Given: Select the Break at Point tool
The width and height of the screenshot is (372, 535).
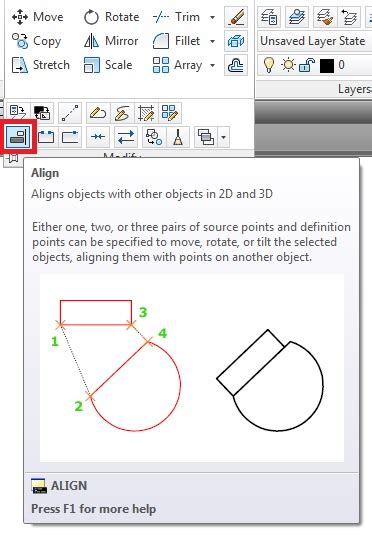Looking at the screenshot, I should [70, 137].
